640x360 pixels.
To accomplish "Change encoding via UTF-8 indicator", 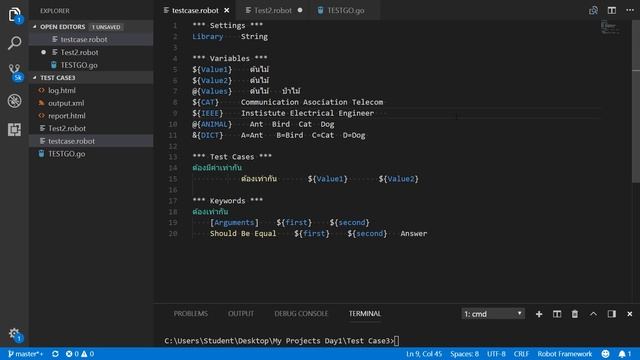I will 496,354.
